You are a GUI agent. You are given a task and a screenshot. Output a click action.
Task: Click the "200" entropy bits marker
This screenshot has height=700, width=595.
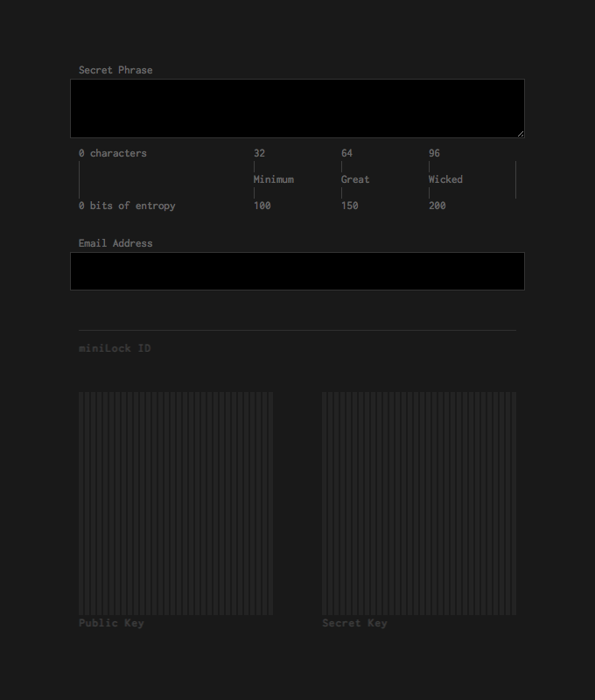(437, 206)
